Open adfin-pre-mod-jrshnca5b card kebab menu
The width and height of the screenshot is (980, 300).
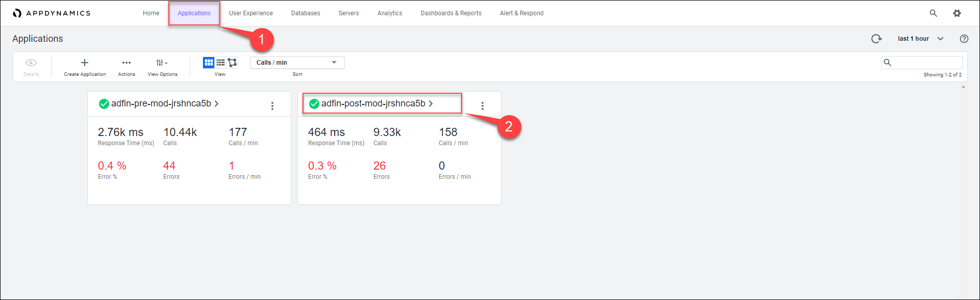(272, 106)
